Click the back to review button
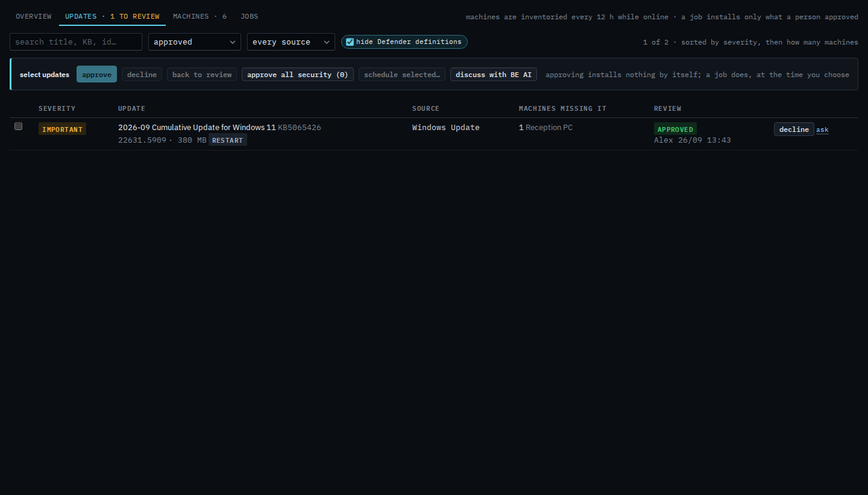The height and width of the screenshot is (495, 868). pos(202,74)
